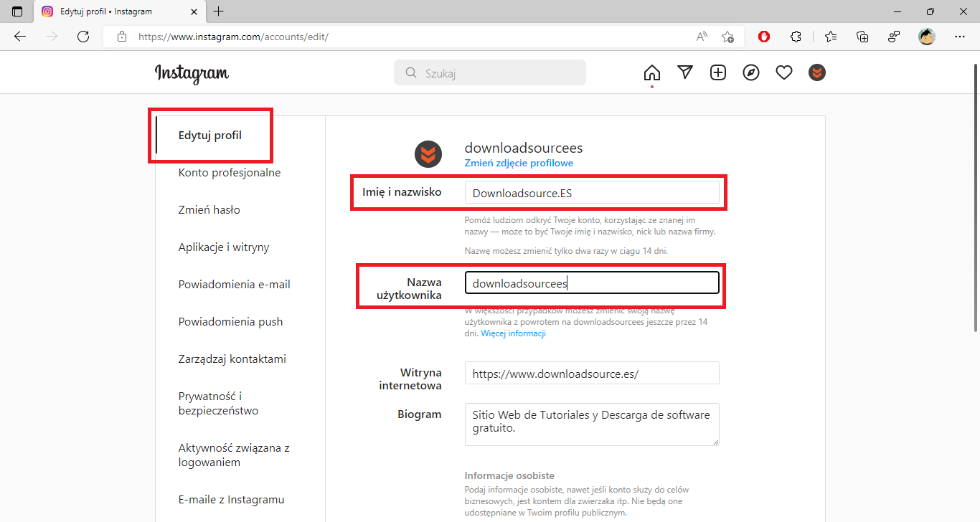
Task: Open the Collections icon in browser toolbar
Action: 862,37
